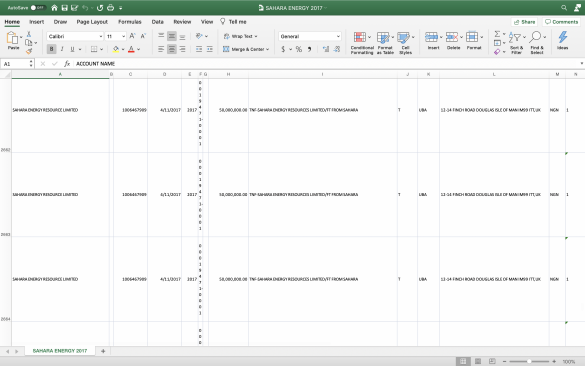Adjust the zoom slider in status bar
Image resolution: width=585 pixels, height=366 pixels.
click(529, 361)
